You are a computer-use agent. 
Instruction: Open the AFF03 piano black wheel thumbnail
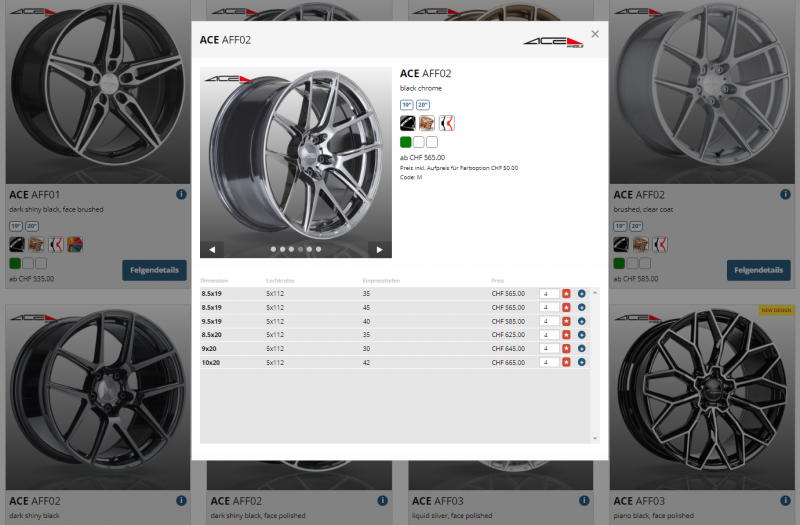702,397
